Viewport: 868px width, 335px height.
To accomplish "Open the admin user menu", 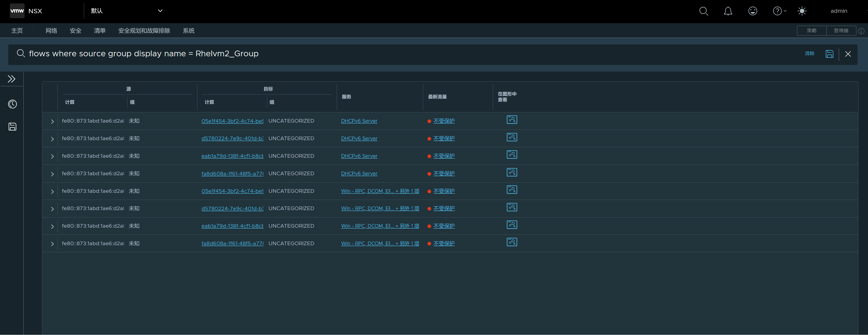I will click(x=839, y=11).
